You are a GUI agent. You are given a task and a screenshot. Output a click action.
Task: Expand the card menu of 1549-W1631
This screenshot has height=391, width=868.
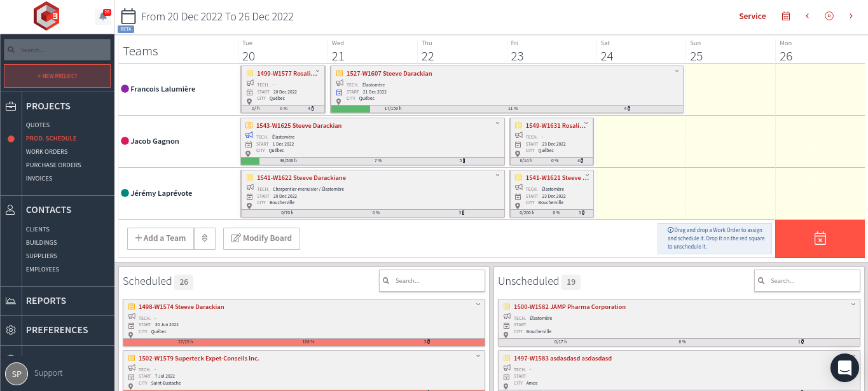588,123
